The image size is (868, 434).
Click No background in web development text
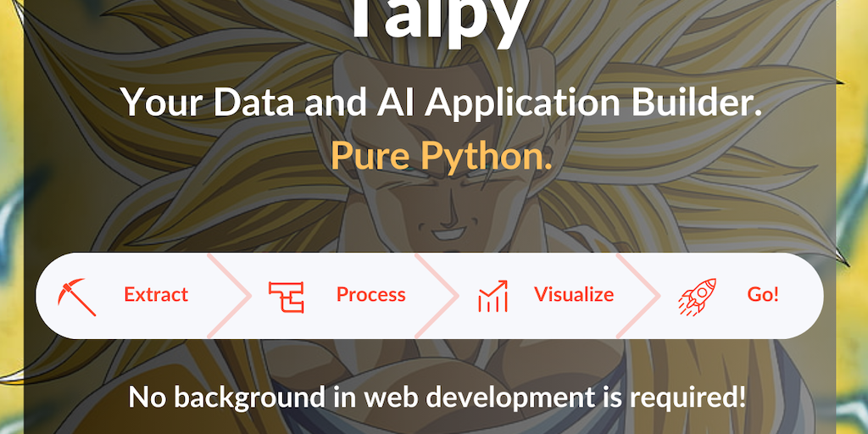[x=437, y=397]
